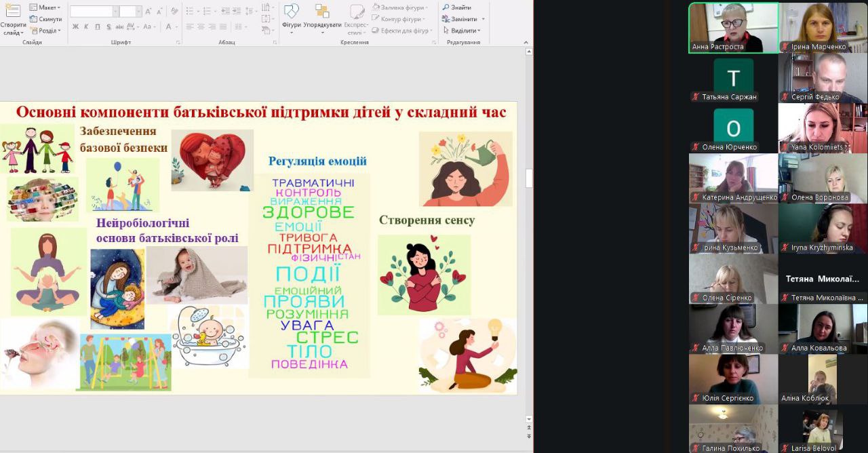
Task: Open the Розділ section dropdown
Action: coord(46,31)
